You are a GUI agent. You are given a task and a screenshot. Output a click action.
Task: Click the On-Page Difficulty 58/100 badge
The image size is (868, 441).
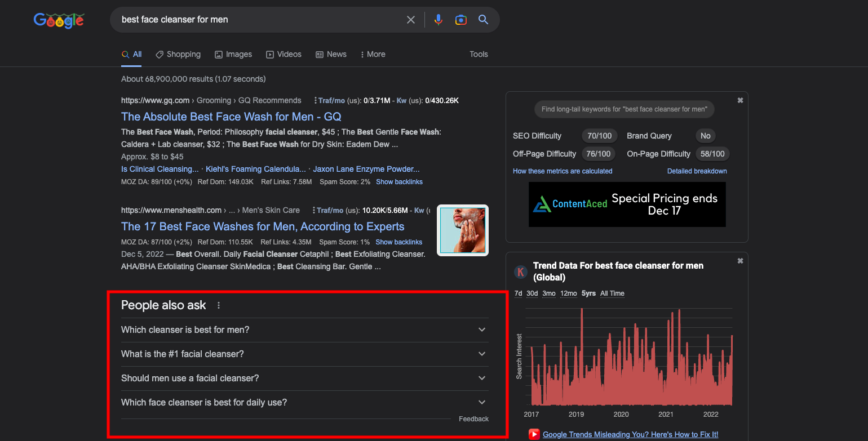(712, 154)
